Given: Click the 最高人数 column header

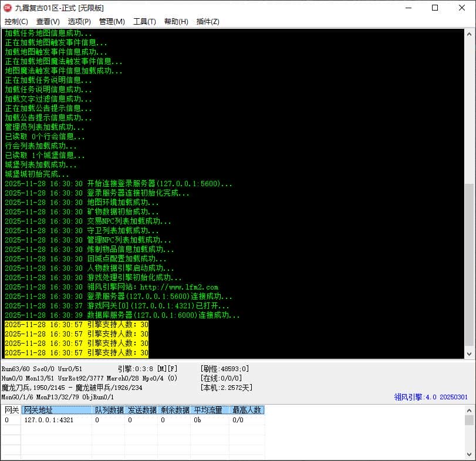Looking at the screenshot, I should coord(247,410).
